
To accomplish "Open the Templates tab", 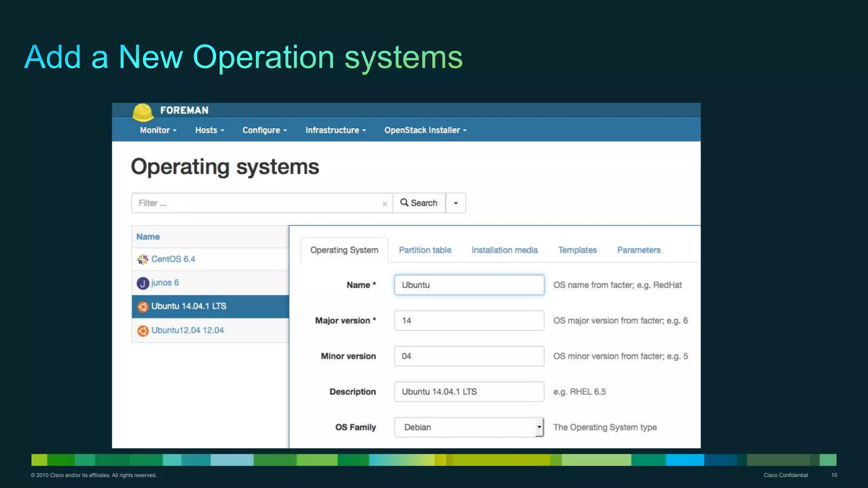I will pyautogui.click(x=577, y=250).
